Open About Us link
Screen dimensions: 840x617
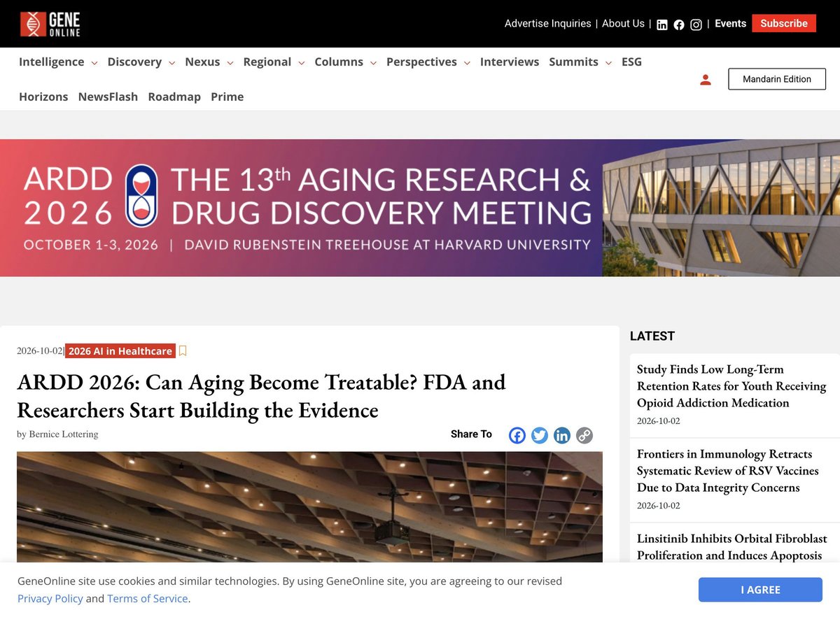[623, 23]
